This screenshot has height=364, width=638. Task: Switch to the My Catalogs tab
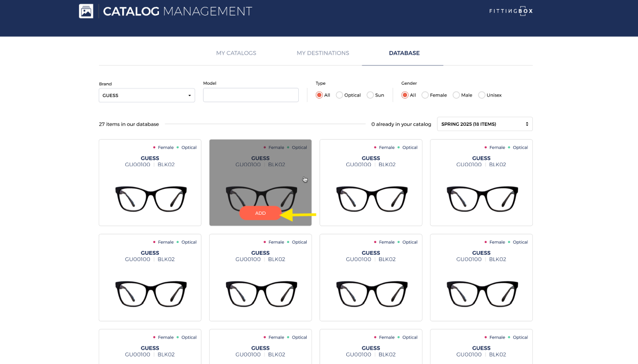point(236,53)
